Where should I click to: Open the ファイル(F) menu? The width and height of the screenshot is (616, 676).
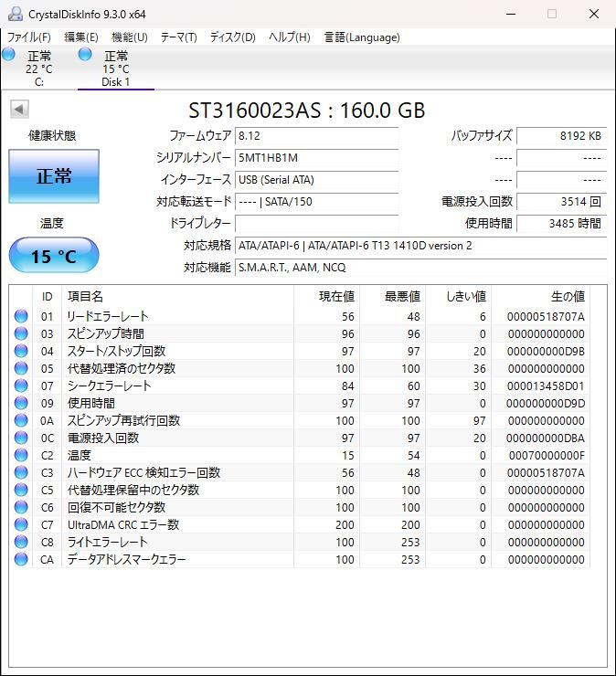coord(29,37)
